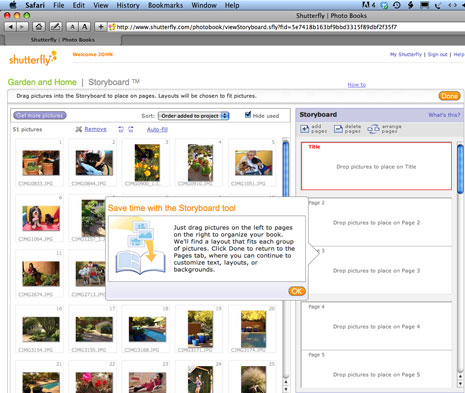Screen dimensions: 465x393
Task: Click the picture list scrollbar thumb
Action: coord(286,168)
